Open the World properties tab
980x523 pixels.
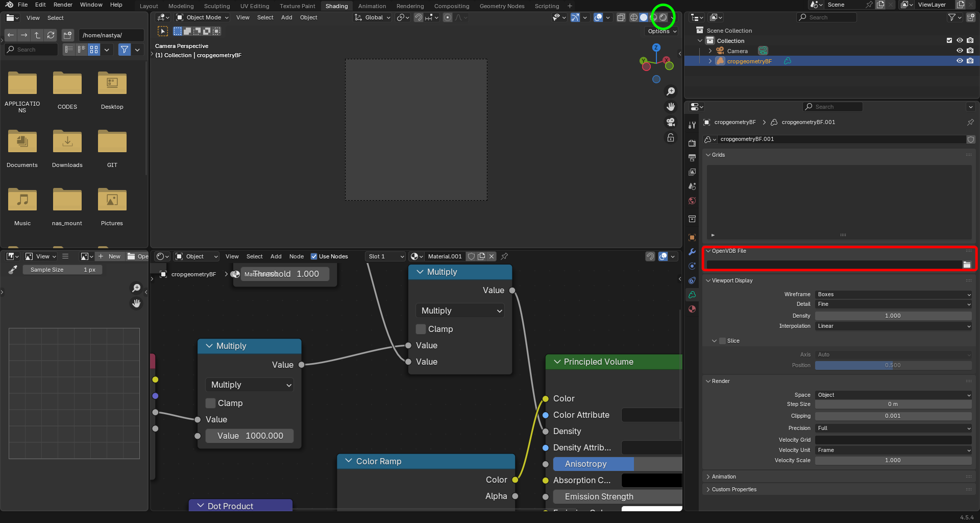[692, 201]
